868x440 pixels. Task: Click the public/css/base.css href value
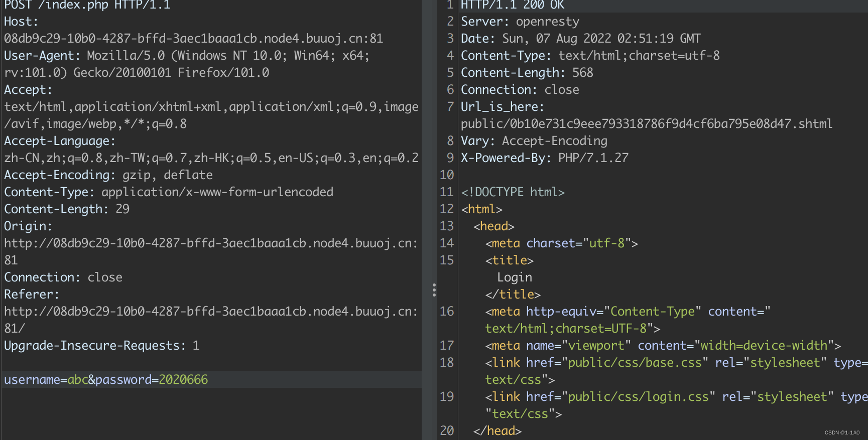[x=635, y=363]
